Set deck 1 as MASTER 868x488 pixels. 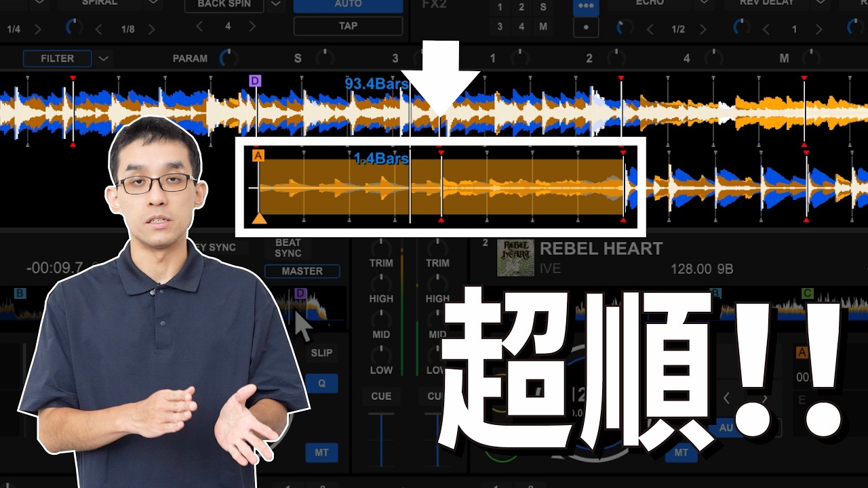click(x=302, y=271)
